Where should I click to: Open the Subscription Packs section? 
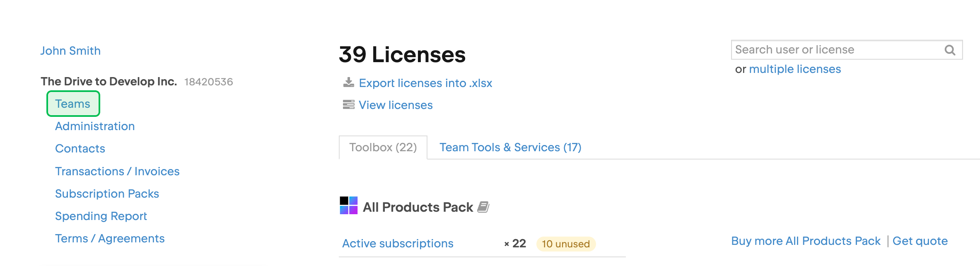click(x=107, y=193)
